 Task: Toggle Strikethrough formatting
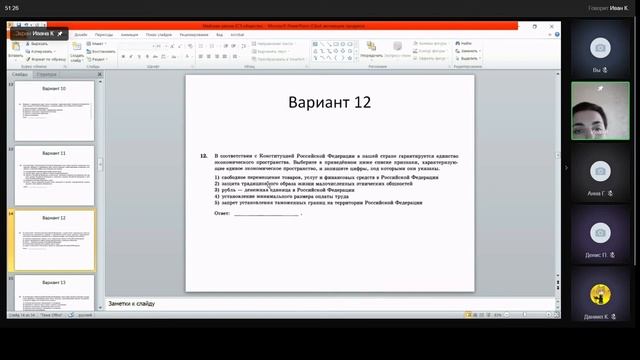coord(155,56)
